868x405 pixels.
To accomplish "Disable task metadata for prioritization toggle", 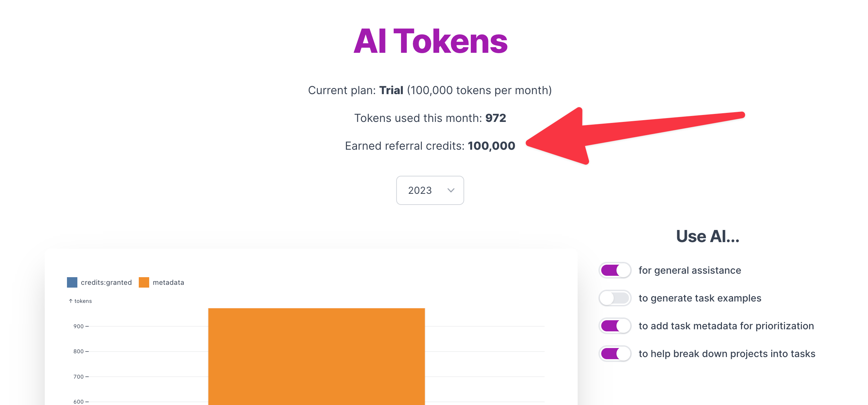I will pyautogui.click(x=615, y=326).
